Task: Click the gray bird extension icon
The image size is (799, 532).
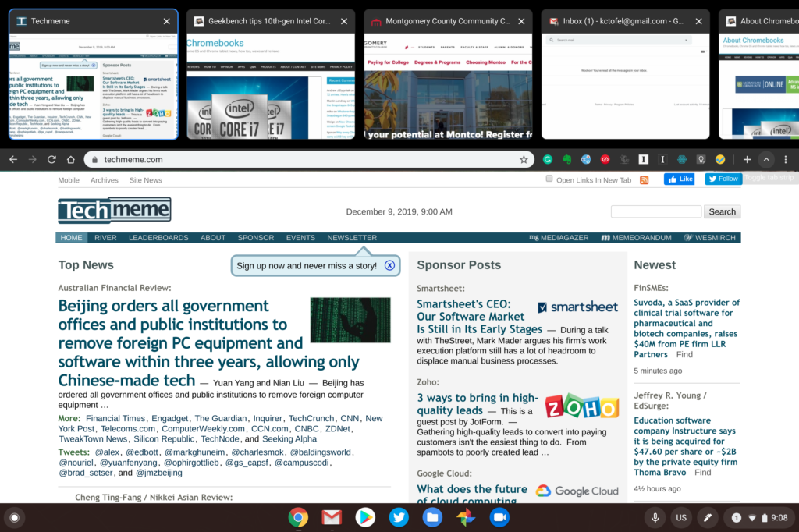Action: pos(624,159)
